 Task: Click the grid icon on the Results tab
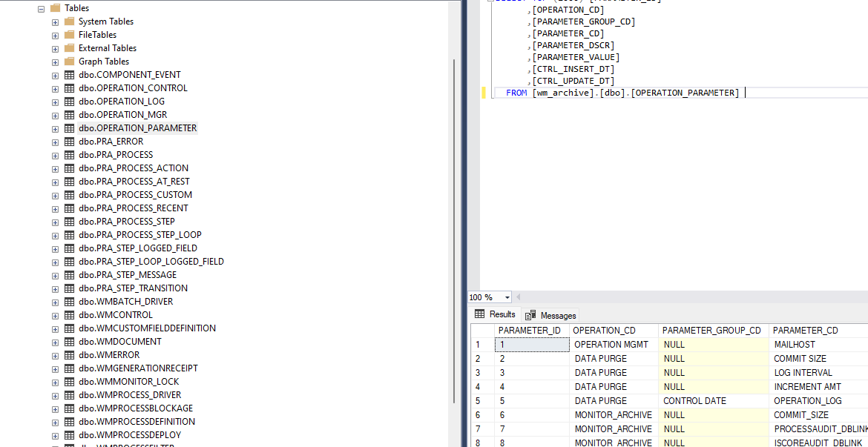coord(481,314)
